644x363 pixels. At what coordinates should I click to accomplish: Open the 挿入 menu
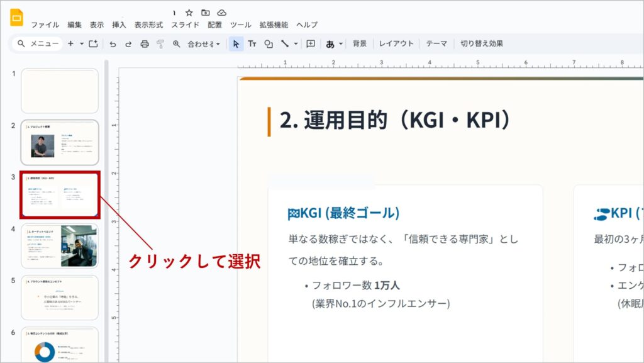pyautogui.click(x=119, y=25)
